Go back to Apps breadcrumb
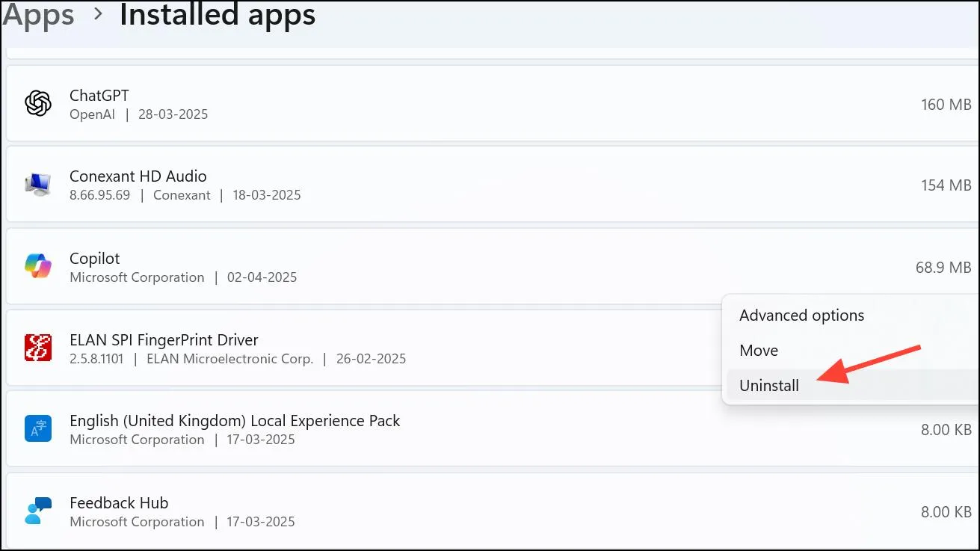The image size is (980, 551). pos(39,15)
